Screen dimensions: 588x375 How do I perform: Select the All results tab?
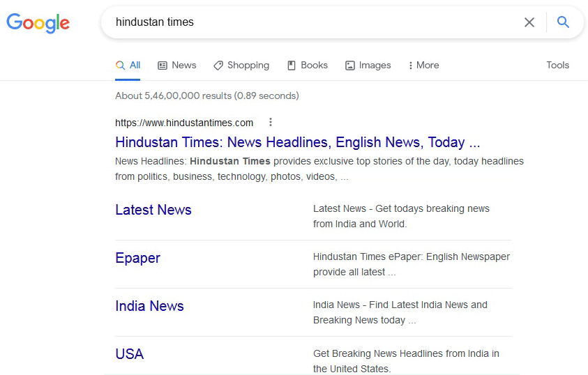tap(128, 65)
